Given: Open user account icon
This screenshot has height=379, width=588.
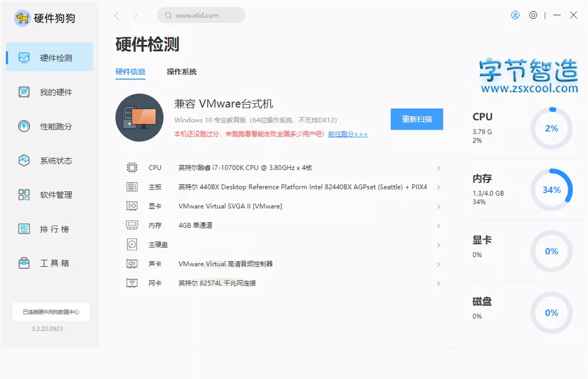Looking at the screenshot, I should pyautogui.click(x=515, y=15).
